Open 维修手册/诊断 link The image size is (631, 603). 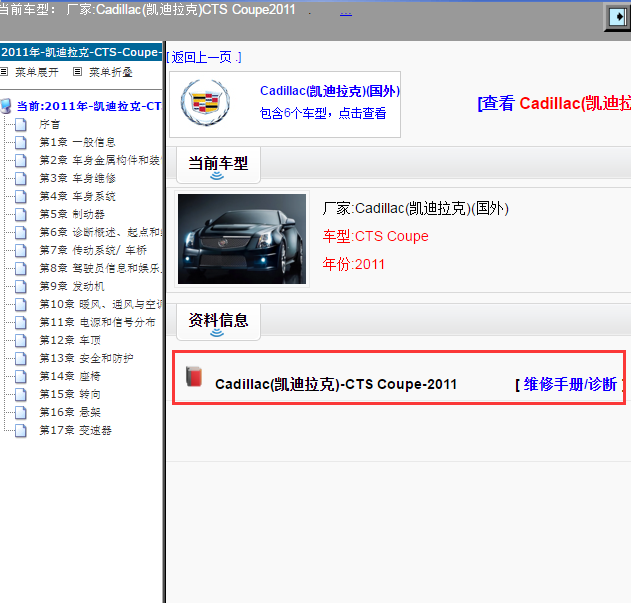point(570,384)
